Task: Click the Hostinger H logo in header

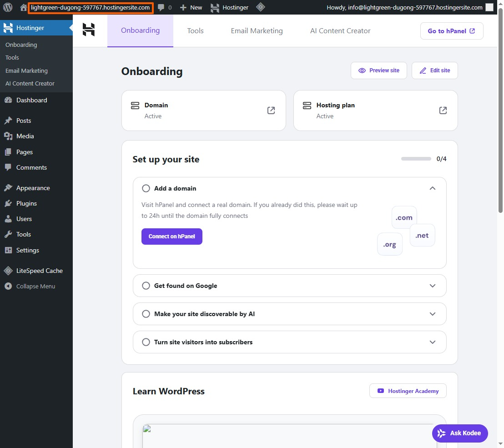Action: click(x=89, y=30)
